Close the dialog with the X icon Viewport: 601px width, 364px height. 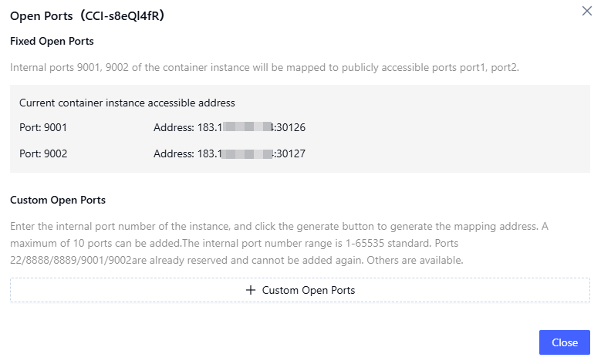(586, 12)
